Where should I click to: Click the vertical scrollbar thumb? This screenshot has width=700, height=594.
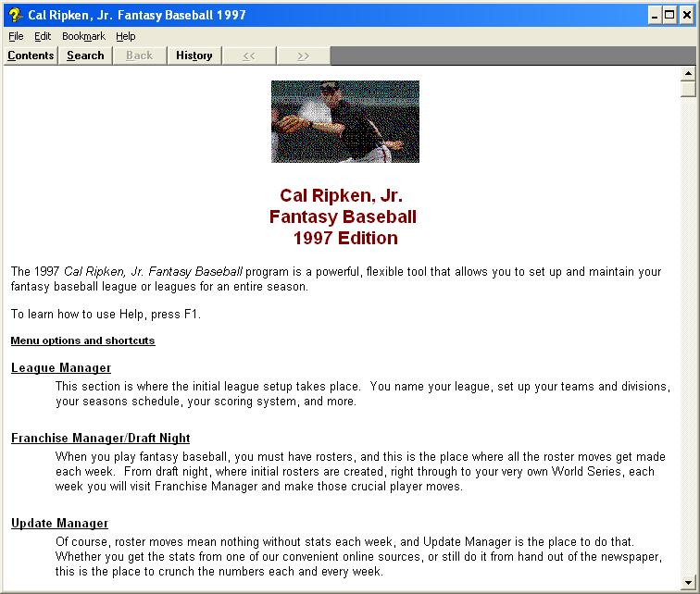(688, 89)
